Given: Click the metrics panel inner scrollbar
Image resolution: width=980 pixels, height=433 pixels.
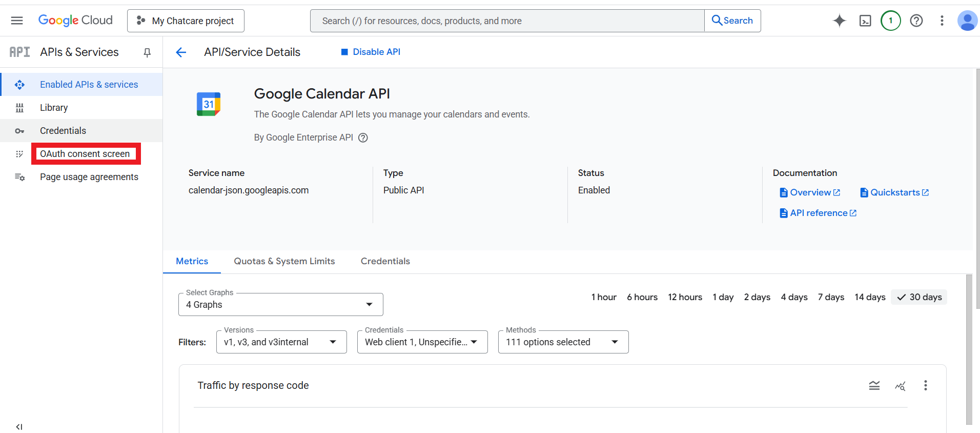Looking at the screenshot, I should (969, 349).
